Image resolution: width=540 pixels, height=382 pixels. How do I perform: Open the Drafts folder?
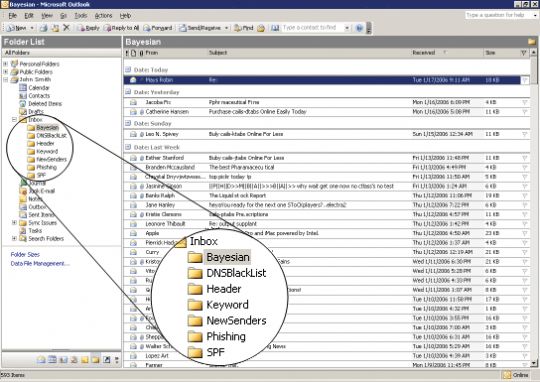click(x=31, y=111)
